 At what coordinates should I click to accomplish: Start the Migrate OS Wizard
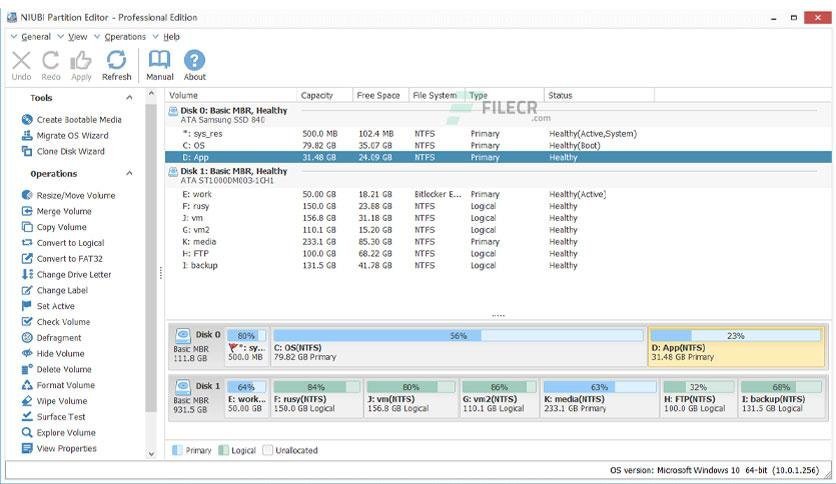coord(65,135)
